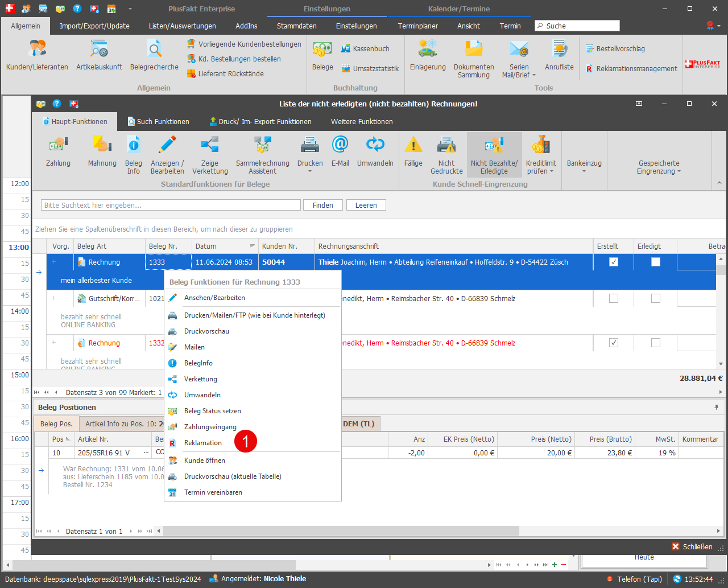Collapse the invoice list ribbon
728x588 pixels.
[719, 183]
